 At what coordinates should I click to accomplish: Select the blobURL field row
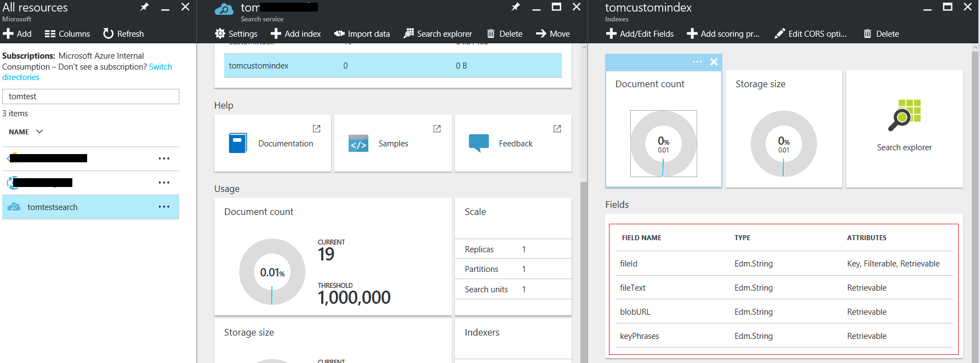[784, 312]
